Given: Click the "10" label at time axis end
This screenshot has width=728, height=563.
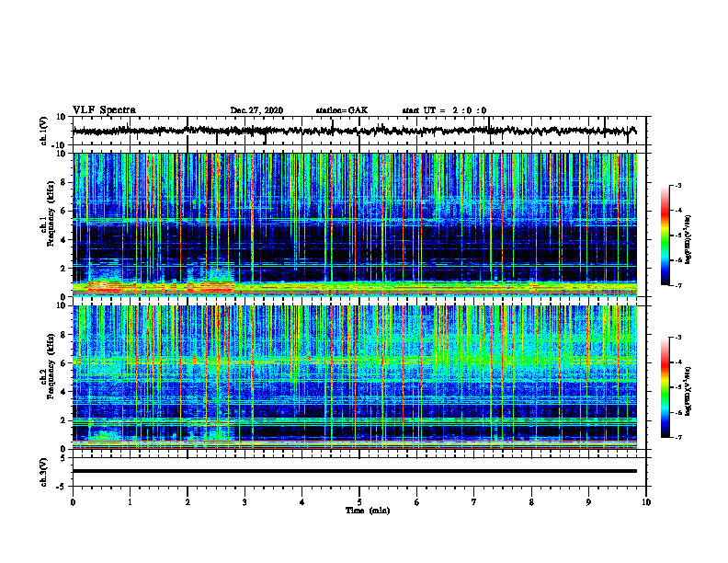Looking at the screenshot, I should (x=646, y=502).
